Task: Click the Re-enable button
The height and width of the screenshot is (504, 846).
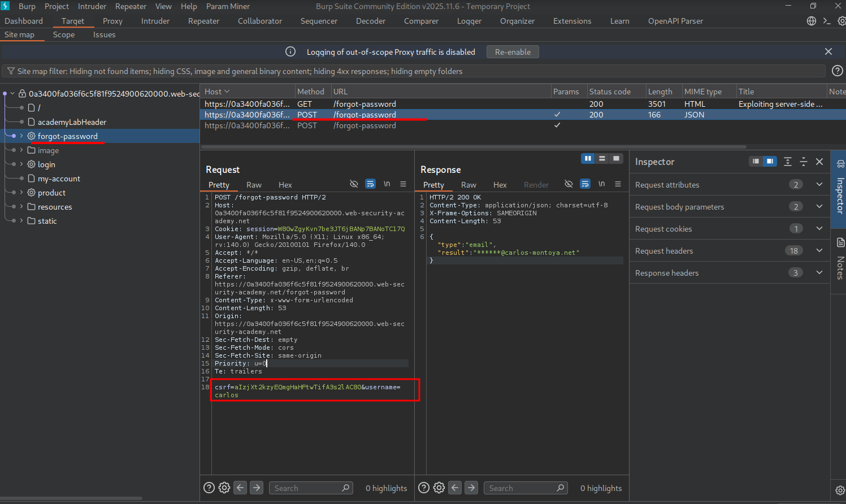Action: pos(513,52)
